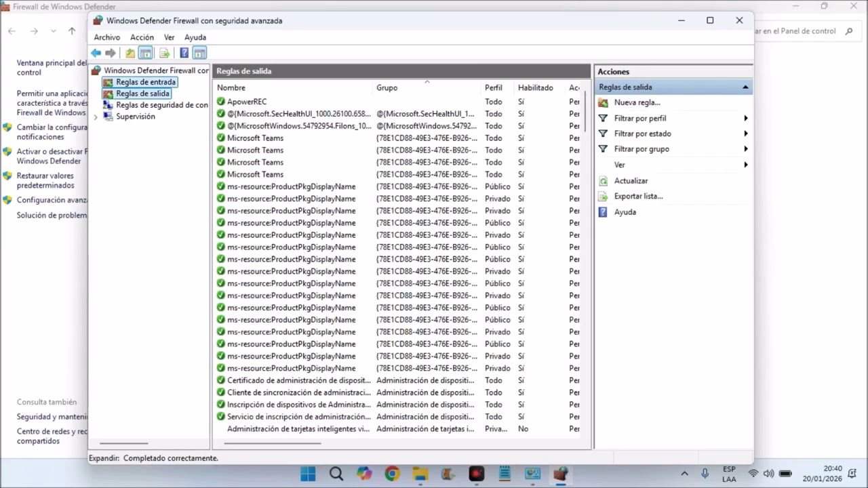Viewport: 868px width, 488px height.
Task: Expand the Filtrar por grupo submenu arrow
Action: [745, 149]
